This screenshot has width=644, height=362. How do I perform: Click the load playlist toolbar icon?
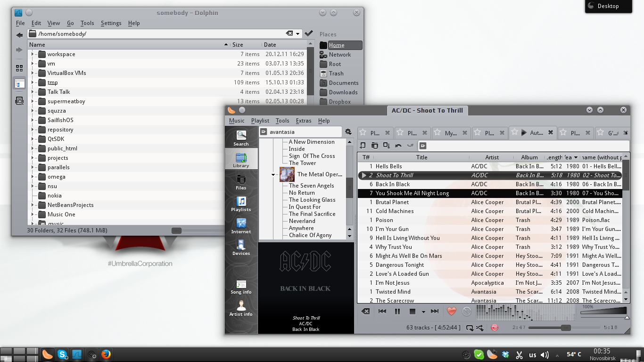coord(375,146)
